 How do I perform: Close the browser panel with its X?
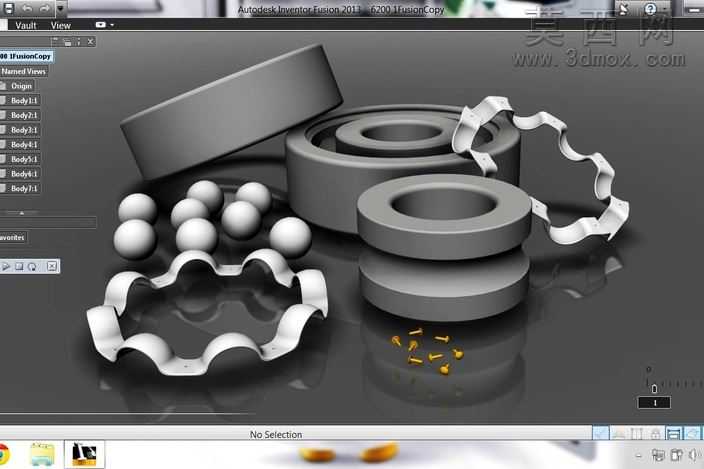pyautogui.click(x=91, y=42)
